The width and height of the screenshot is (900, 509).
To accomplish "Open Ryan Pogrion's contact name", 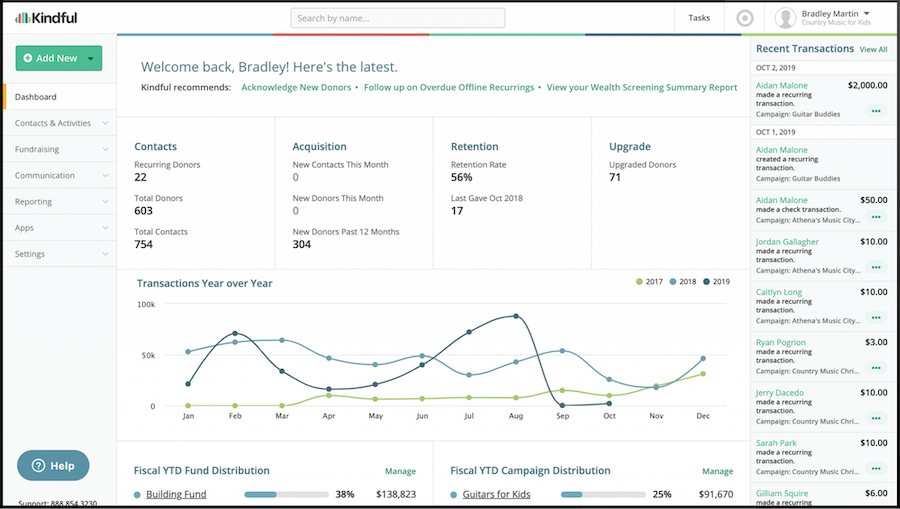I will 781,343.
